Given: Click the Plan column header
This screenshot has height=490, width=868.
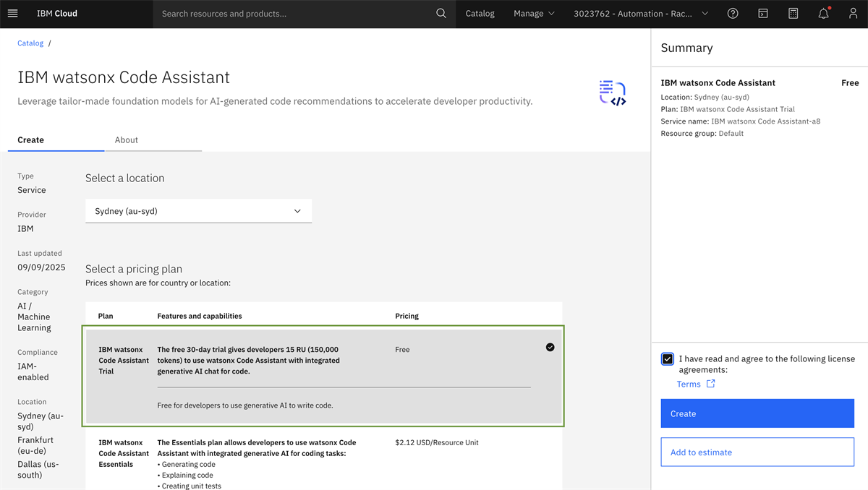Looking at the screenshot, I should pos(106,316).
